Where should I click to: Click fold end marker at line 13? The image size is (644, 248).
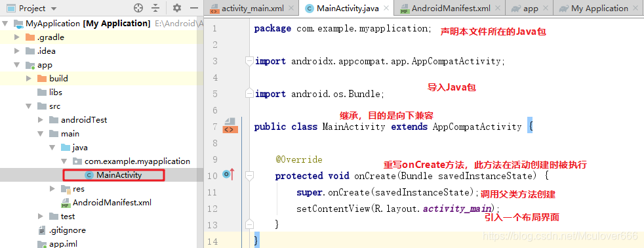[249, 224]
